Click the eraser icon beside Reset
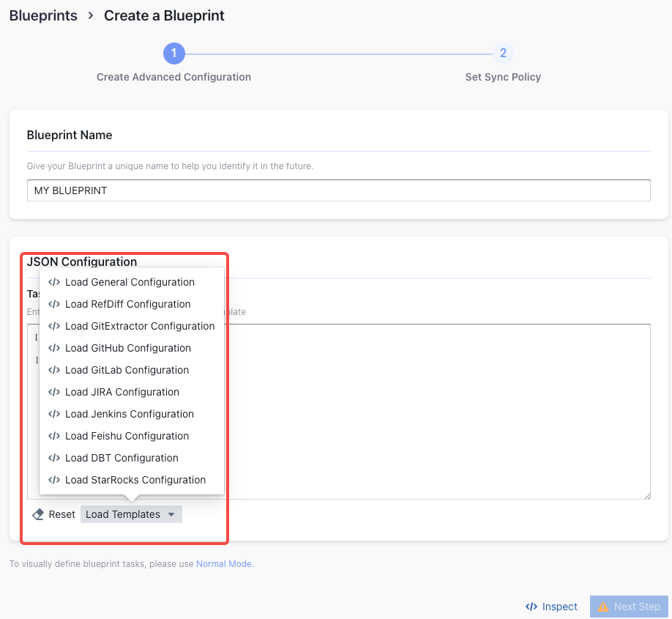This screenshot has width=672, height=619. (38, 514)
